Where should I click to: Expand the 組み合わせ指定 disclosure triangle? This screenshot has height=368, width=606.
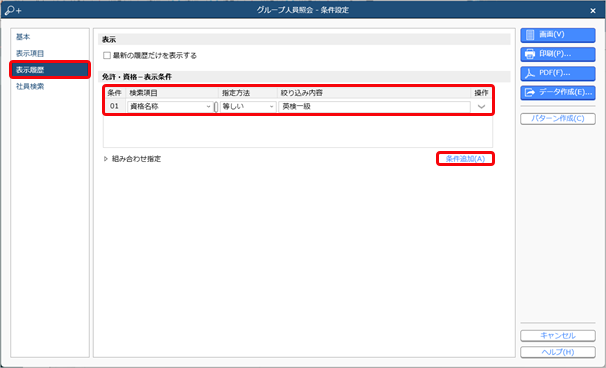click(x=106, y=159)
